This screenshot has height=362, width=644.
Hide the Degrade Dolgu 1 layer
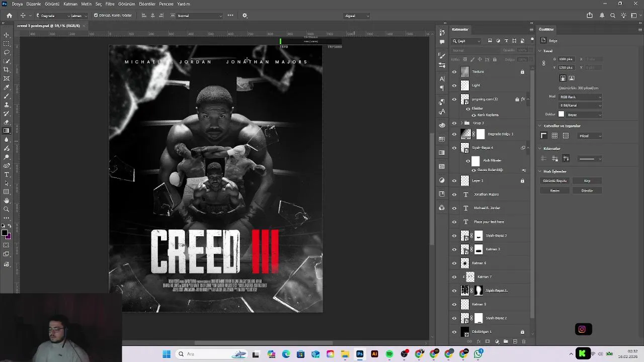pyautogui.click(x=454, y=134)
